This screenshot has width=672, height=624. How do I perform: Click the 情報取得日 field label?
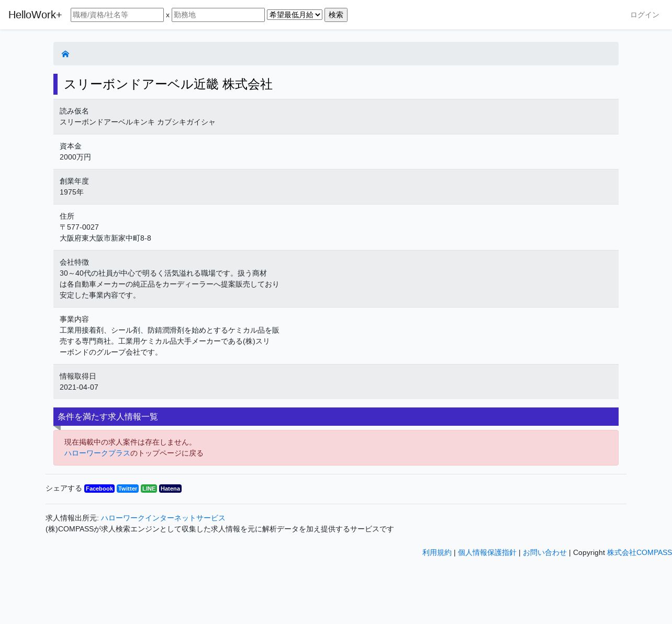(78, 376)
